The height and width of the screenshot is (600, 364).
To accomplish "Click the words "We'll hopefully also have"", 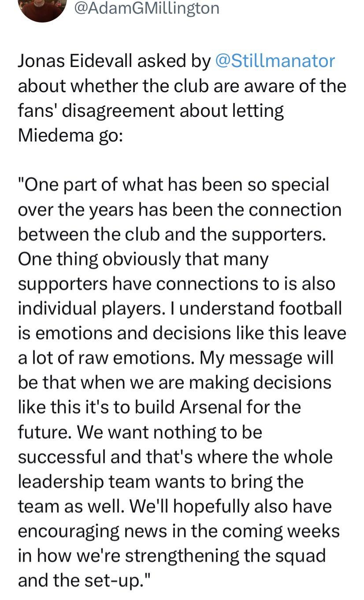I will [x=231, y=507].
